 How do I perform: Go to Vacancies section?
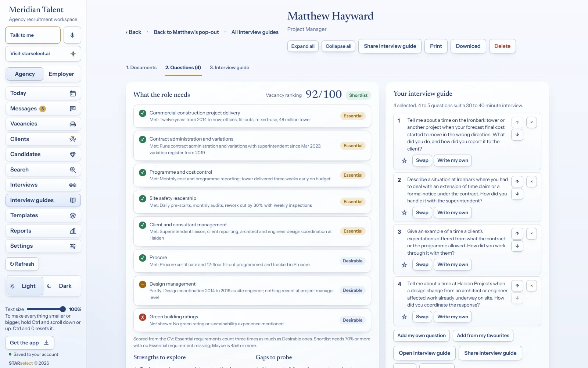point(43,124)
